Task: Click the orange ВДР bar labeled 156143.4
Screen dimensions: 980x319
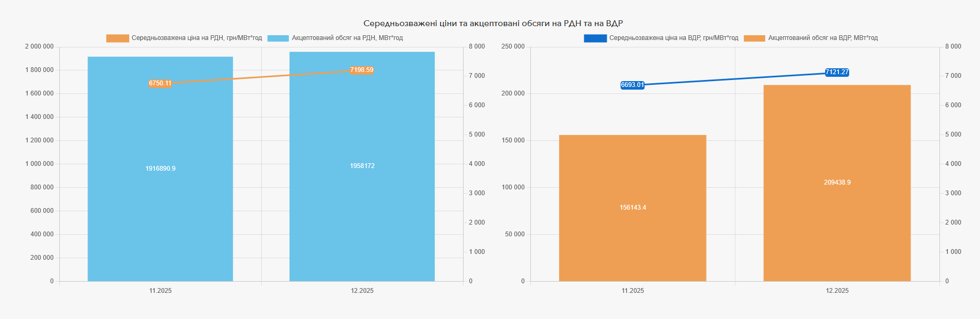Action: [x=632, y=235]
